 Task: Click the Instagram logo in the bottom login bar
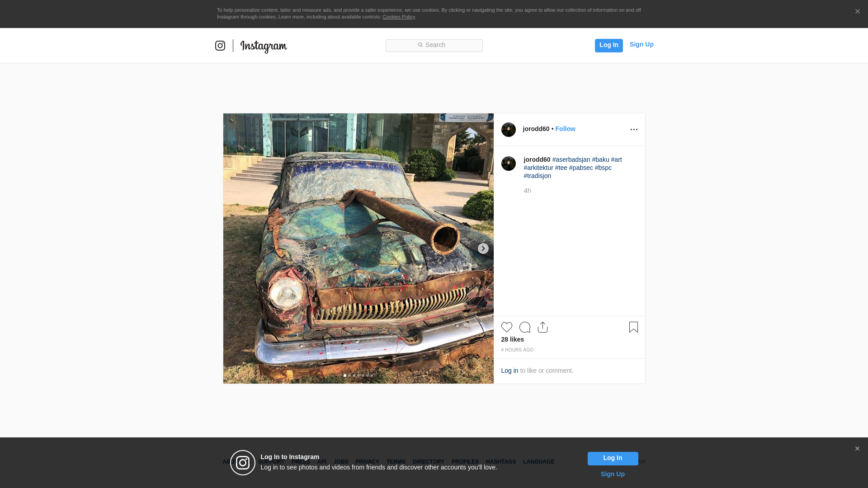tap(243, 463)
